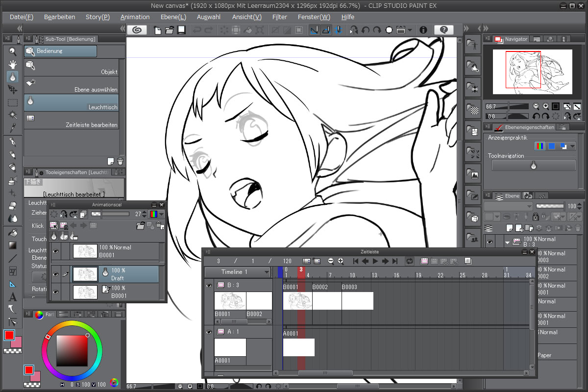Toggle visibility of animation folder A
Image resolution: width=588 pixels, height=392 pixels.
coord(209,332)
